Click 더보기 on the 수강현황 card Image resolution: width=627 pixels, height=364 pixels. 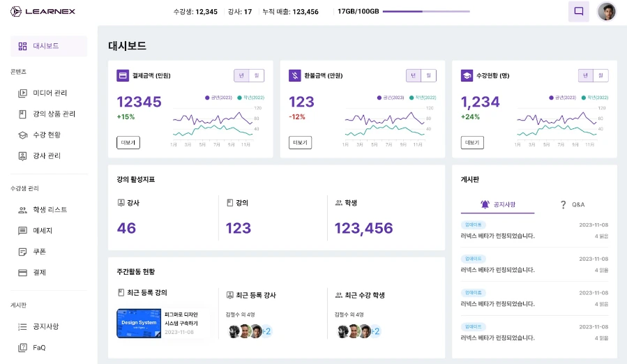pyautogui.click(x=472, y=142)
